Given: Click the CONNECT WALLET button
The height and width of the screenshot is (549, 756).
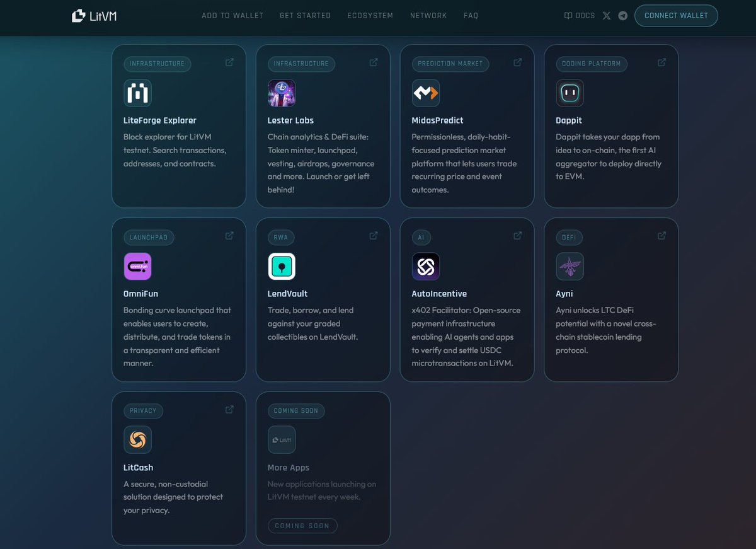Looking at the screenshot, I should click(676, 16).
